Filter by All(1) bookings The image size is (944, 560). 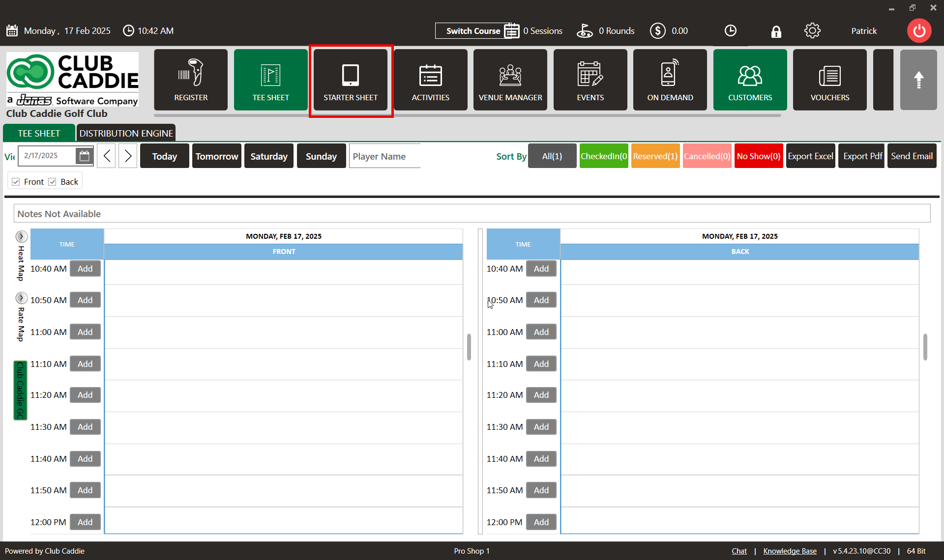click(x=552, y=156)
